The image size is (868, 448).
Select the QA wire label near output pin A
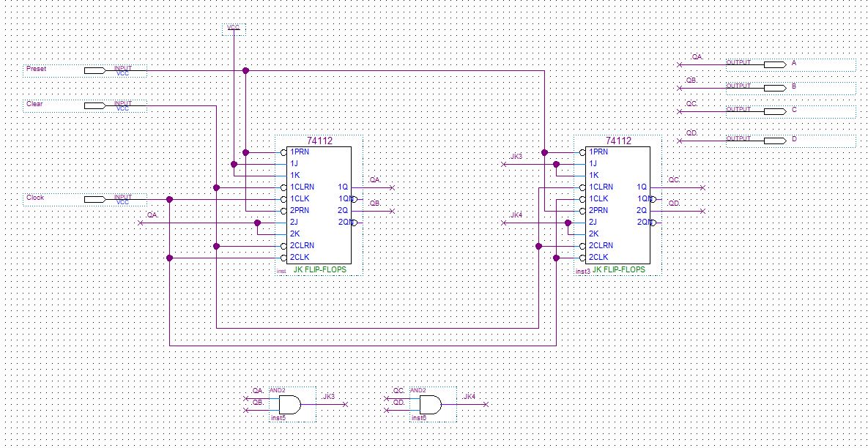tap(697, 56)
